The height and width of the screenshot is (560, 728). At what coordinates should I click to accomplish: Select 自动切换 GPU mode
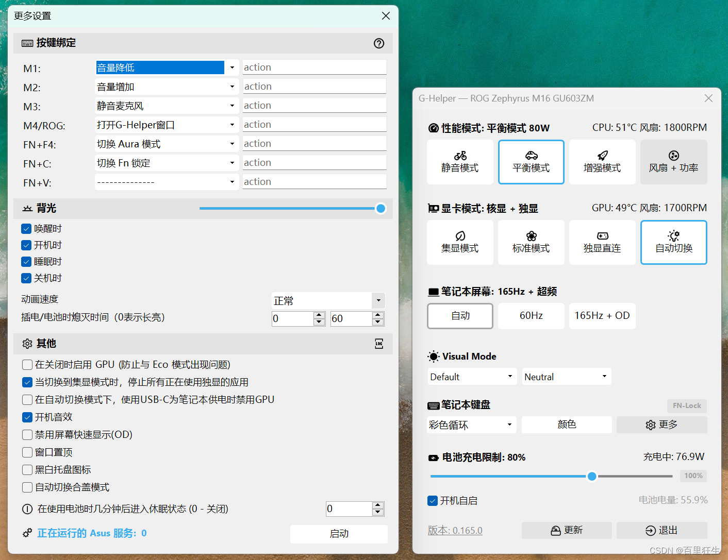(673, 242)
